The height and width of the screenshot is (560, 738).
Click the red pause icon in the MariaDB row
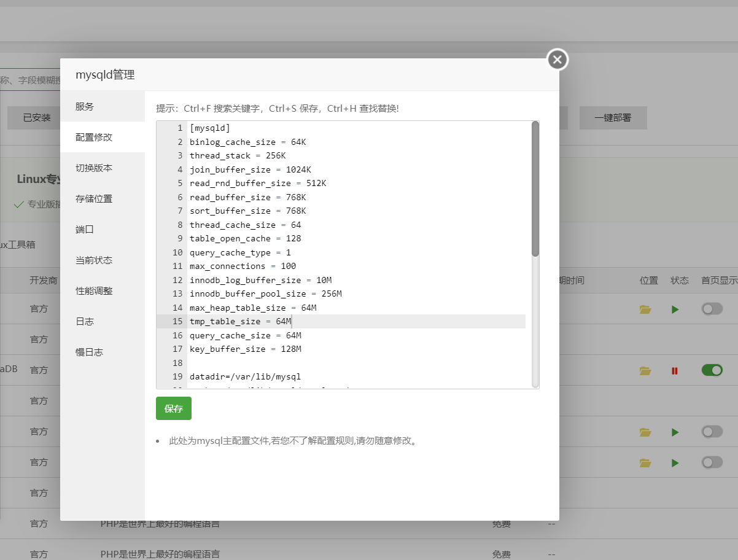click(x=675, y=370)
